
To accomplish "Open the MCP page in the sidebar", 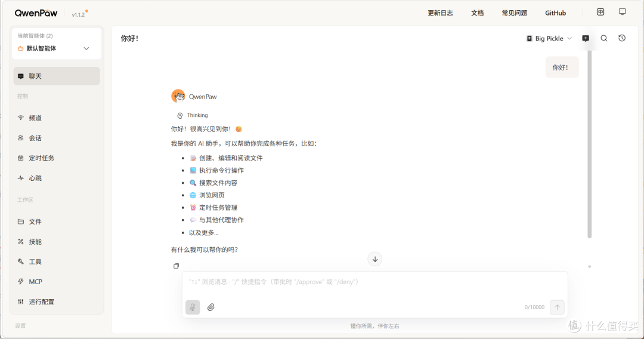I will pyautogui.click(x=57, y=282).
